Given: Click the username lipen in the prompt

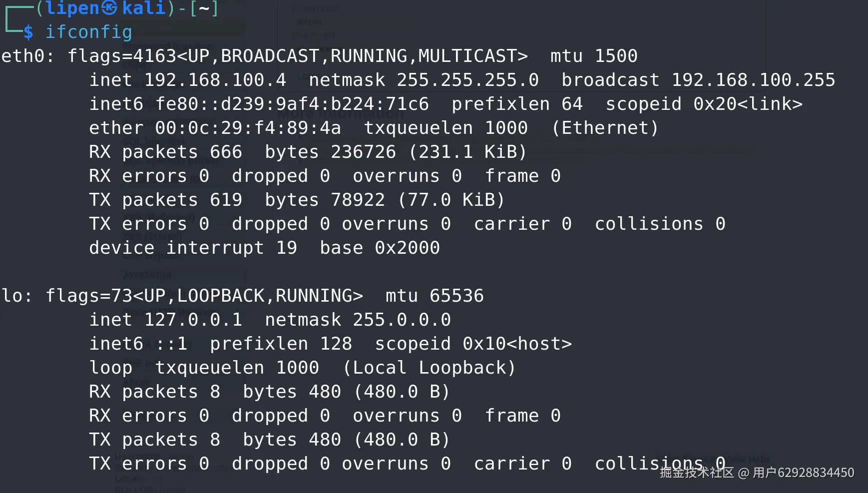Looking at the screenshot, I should 72,7.
